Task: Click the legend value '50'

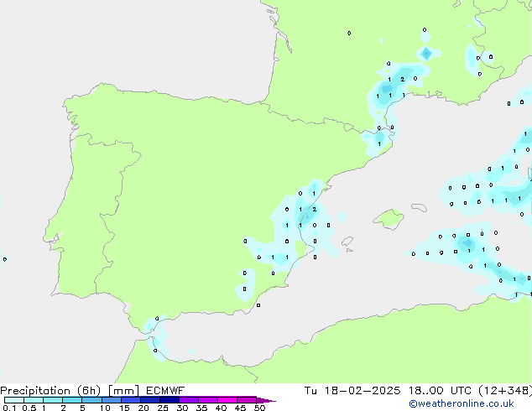Action: coord(259,408)
